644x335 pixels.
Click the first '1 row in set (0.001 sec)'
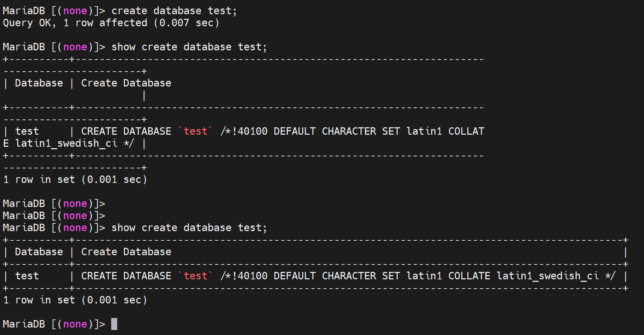pyautogui.click(x=75, y=179)
